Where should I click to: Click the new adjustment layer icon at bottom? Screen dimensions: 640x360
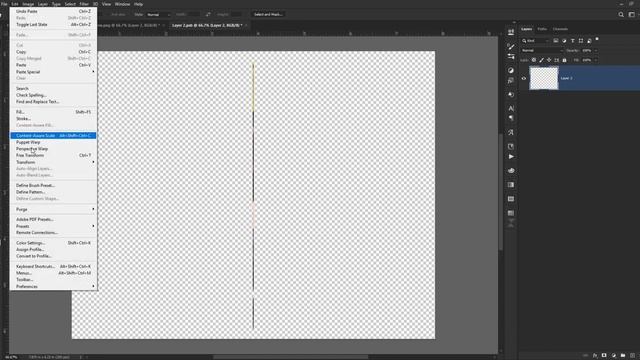click(613, 356)
